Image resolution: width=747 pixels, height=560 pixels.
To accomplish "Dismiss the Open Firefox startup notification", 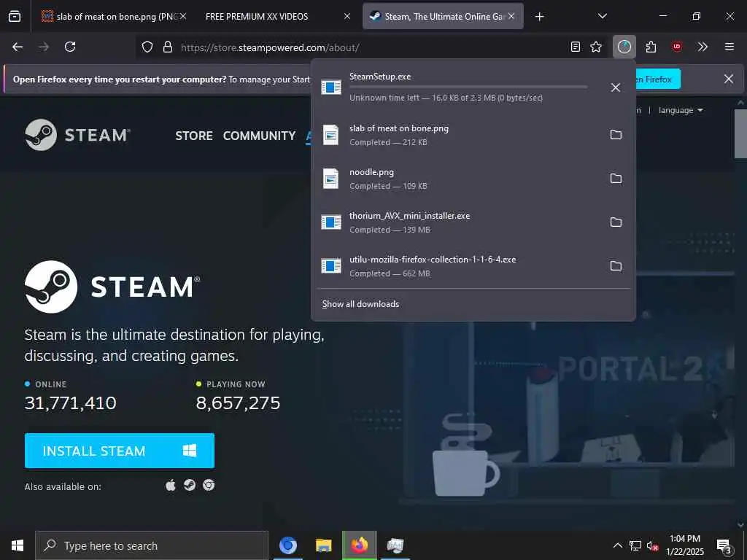I will (729, 79).
